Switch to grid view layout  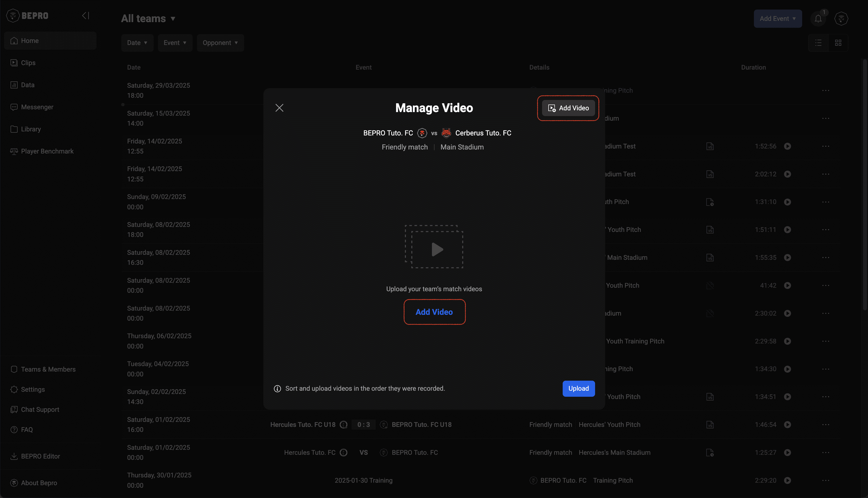(838, 43)
